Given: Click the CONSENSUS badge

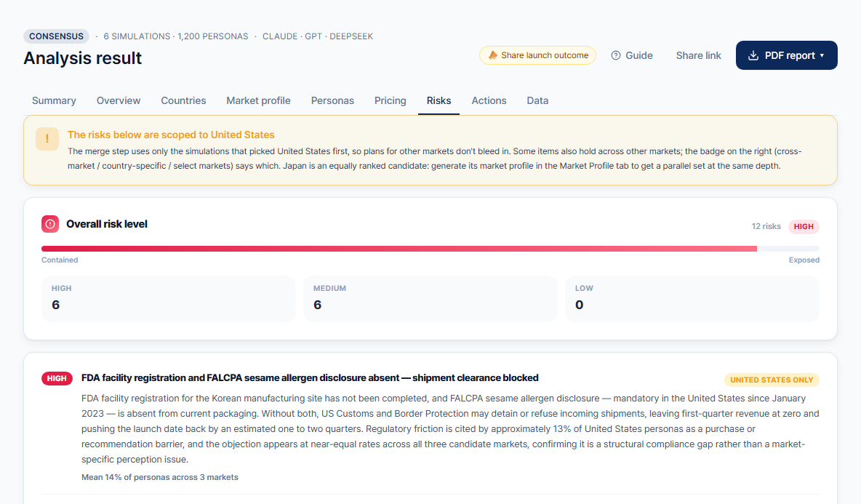Looking at the screenshot, I should (x=56, y=36).
